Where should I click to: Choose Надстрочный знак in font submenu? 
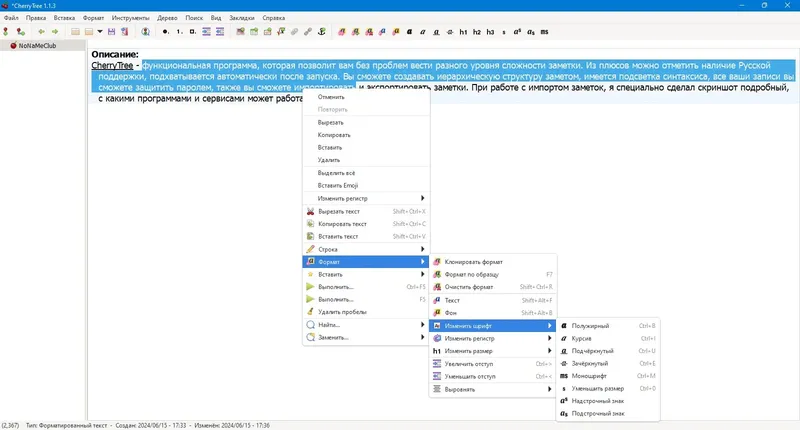click(x=608, y=401)
